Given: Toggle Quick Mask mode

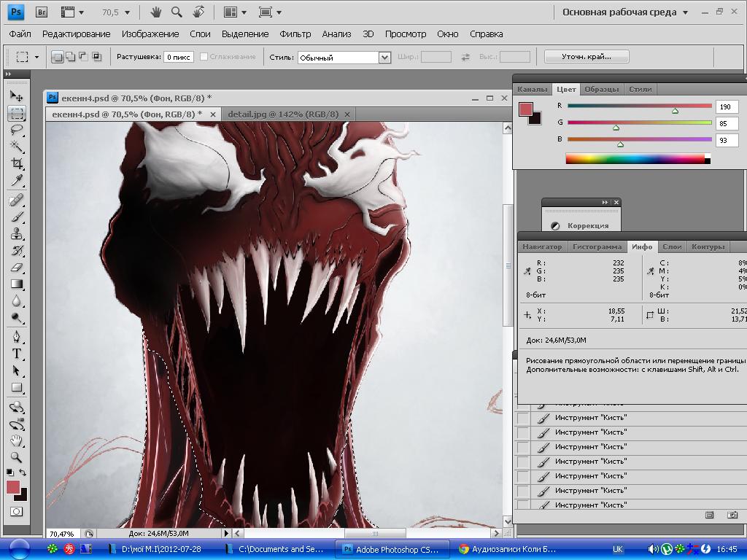Looking at the screenshot, I should tap(16, 511).
